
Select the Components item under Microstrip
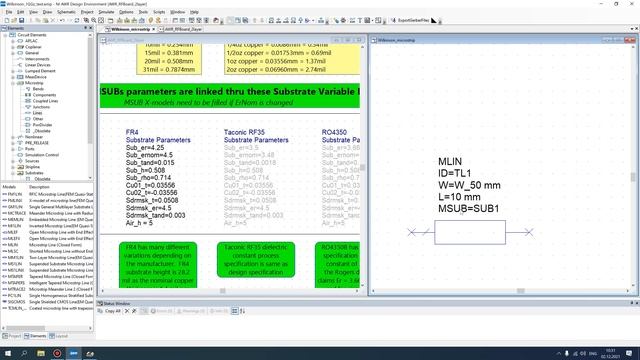click(x=44, y=95)
